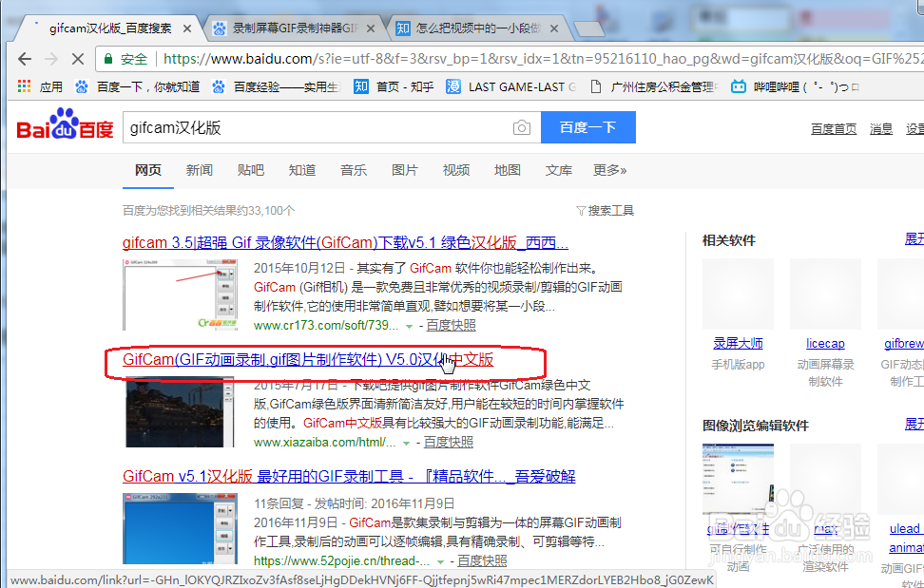This screenshot has height=588, width=924.
Task: Go back with the browser back arrow
Action: click(x=25, y=59)
